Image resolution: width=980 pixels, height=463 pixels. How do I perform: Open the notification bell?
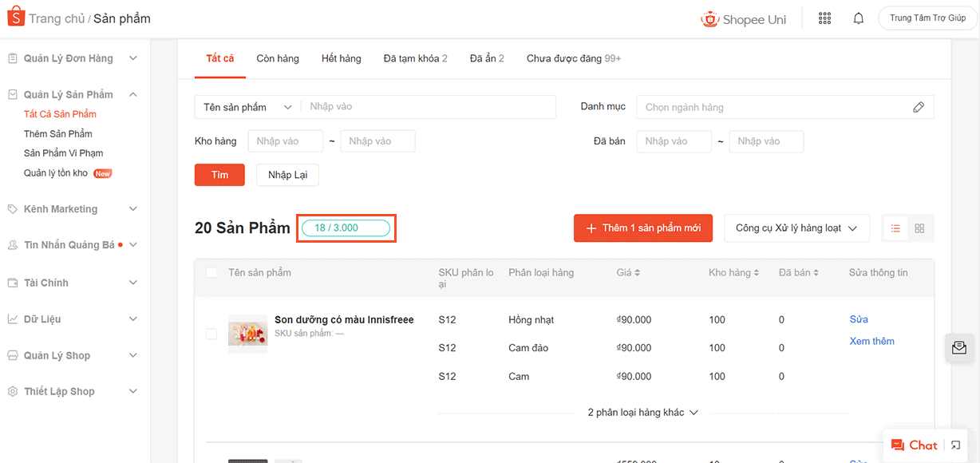(x=859, y=18)
